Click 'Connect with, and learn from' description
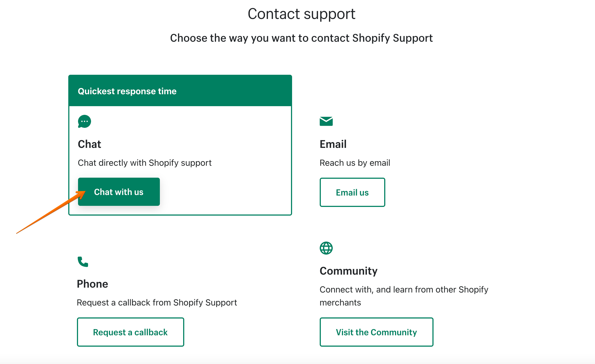This screenshot has height=364, width=595. click(x=404, y=290)
